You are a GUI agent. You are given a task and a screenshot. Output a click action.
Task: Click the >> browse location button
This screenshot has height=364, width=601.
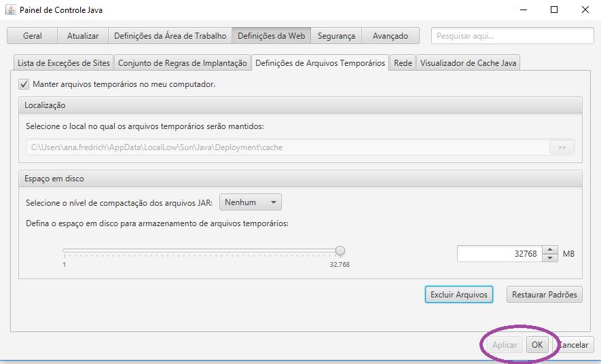562,147
